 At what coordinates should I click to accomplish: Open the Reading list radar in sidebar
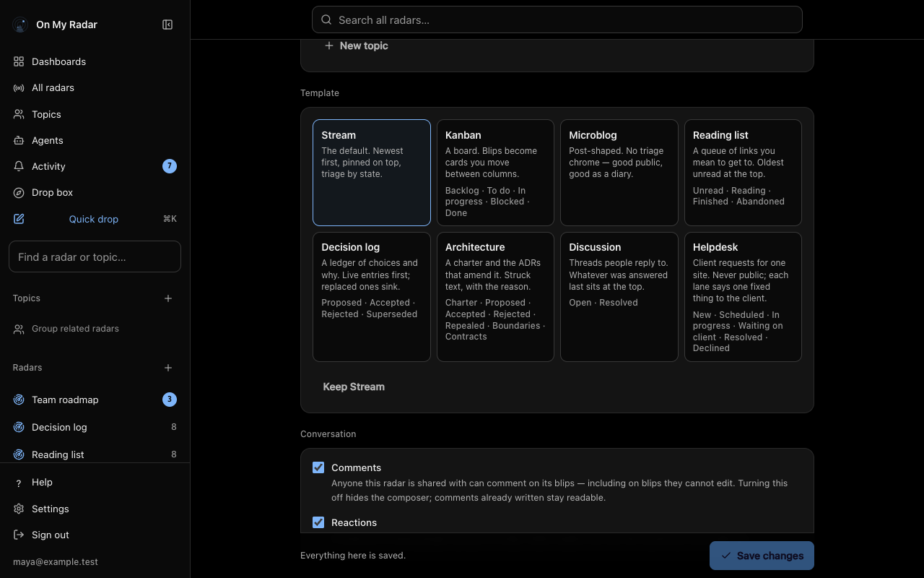click(95, 454)
